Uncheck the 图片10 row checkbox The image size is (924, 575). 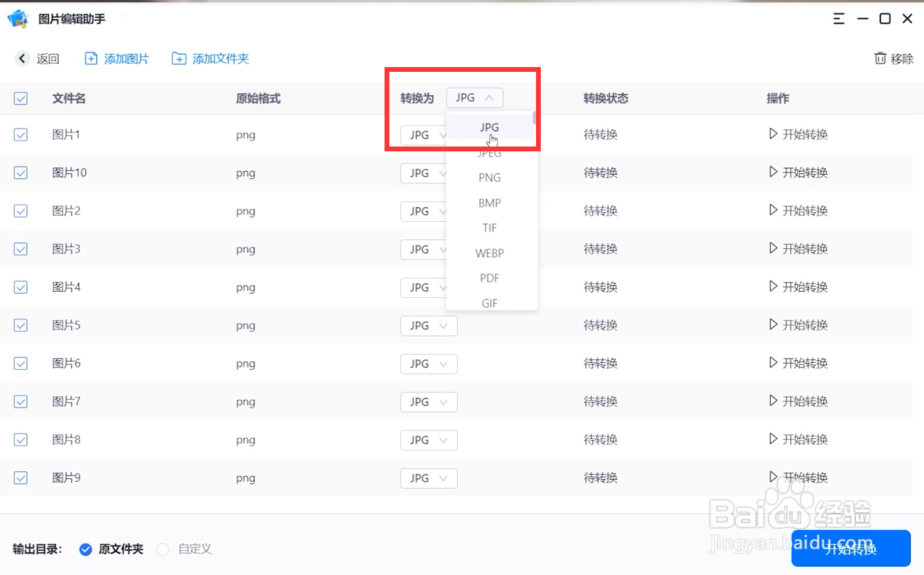click(21, 173)
